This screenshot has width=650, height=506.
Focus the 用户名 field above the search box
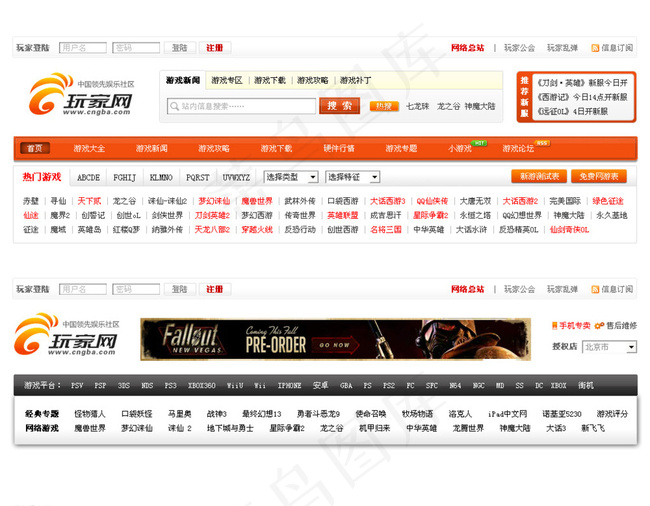tap(83, 48)
